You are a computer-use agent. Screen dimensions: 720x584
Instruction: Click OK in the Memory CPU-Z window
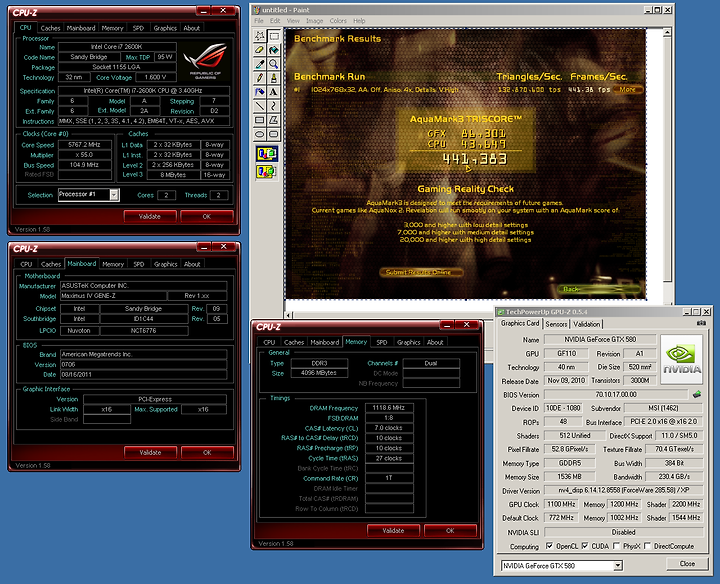pyautogui.click(x=450, y=530)
